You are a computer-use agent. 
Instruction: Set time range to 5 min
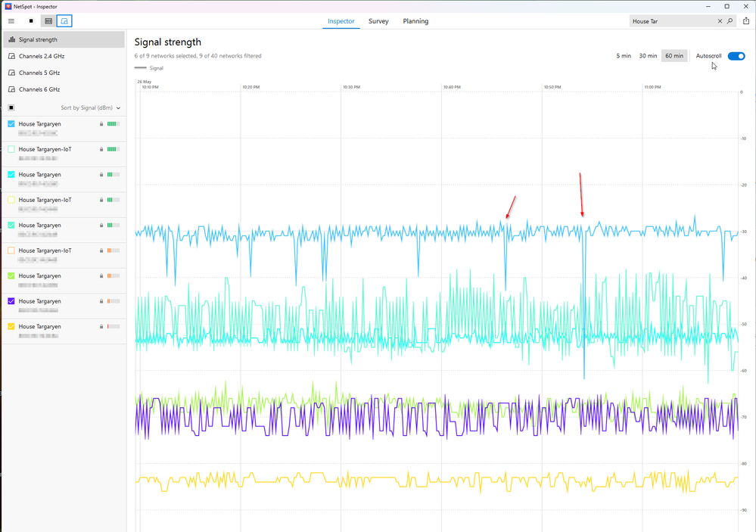pyautogui.click(x=624, y=56)
